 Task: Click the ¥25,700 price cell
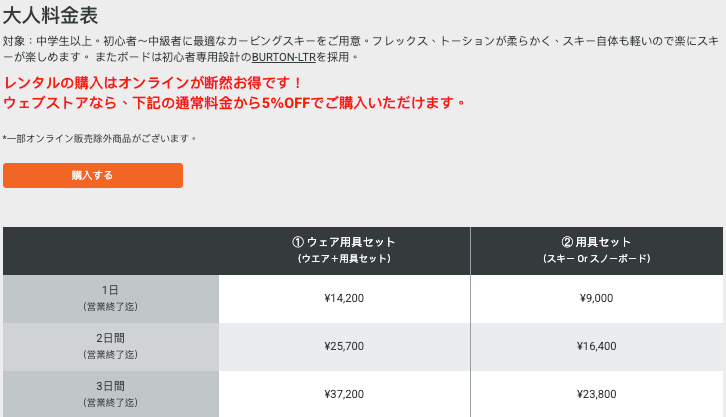(x=344, y=346)
